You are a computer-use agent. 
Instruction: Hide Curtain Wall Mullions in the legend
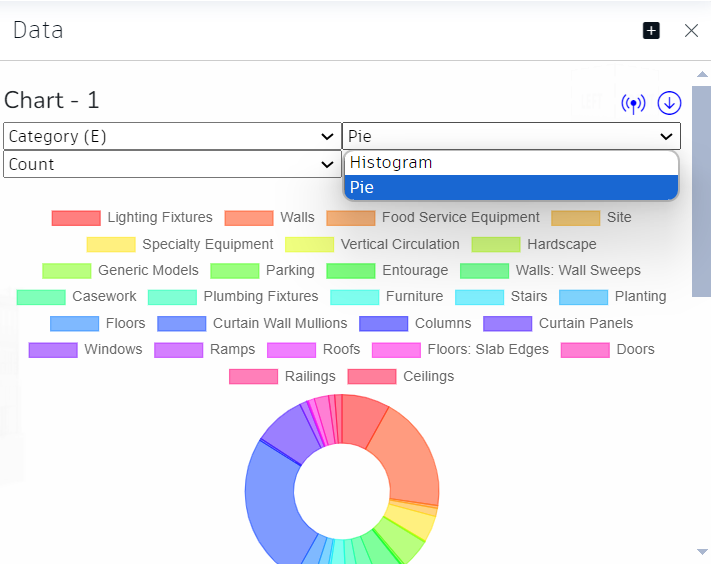pyautogui.click(x=280, y=323)
